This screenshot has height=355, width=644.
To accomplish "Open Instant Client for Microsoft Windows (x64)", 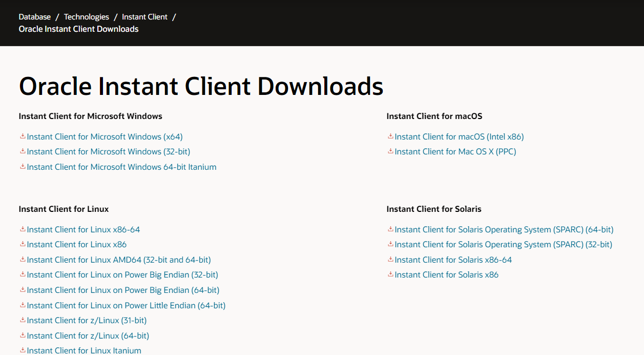I will coord(105,136).
